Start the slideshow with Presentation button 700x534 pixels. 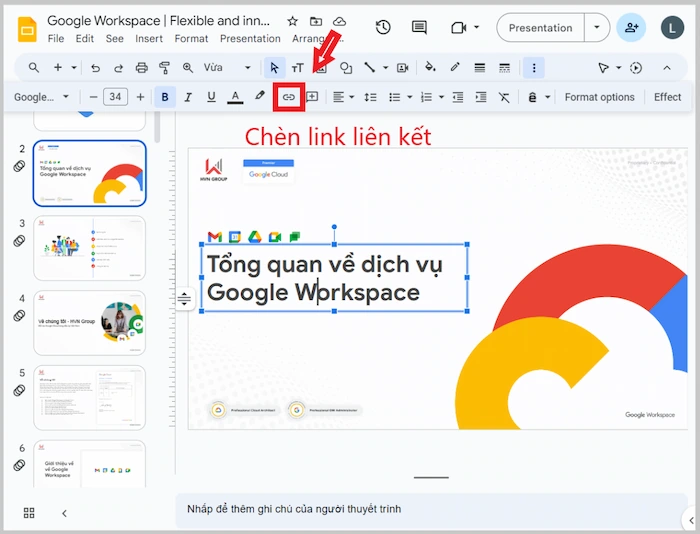(541, 28)
